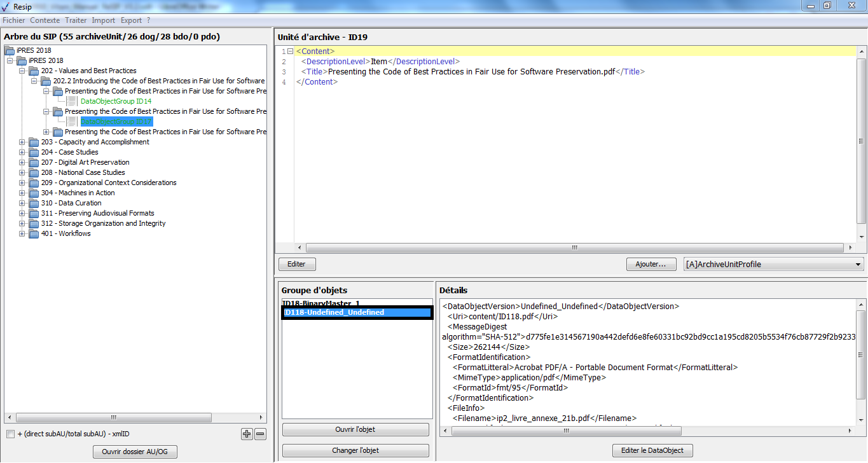Click the folder icon beside 401 - Workflows
Image resolution: width=868 pixels, height=463 pixels.
(34, 233)
